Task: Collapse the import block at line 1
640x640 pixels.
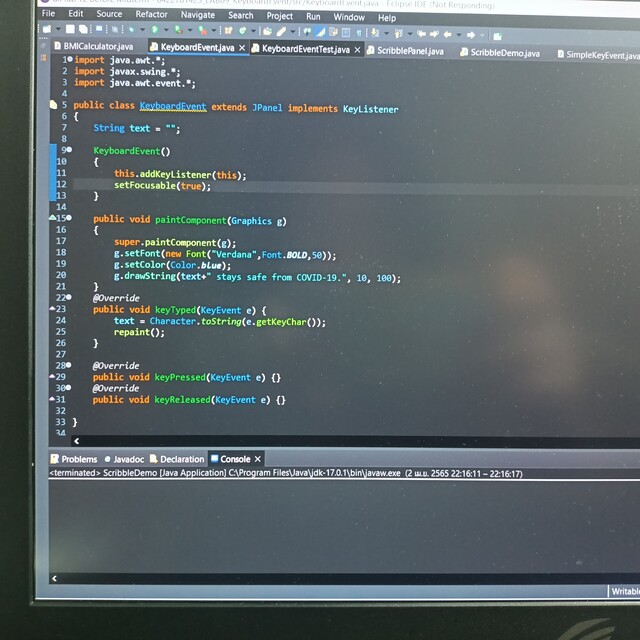Action: coord(69,60)
